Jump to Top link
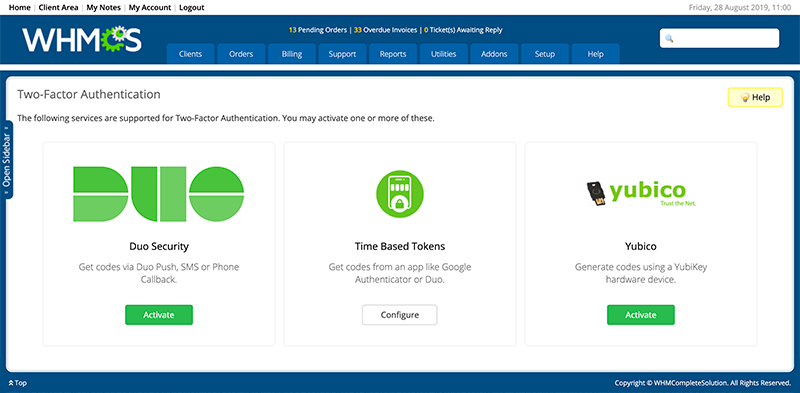Screen dimensions: 800x393 pos(18,383)
